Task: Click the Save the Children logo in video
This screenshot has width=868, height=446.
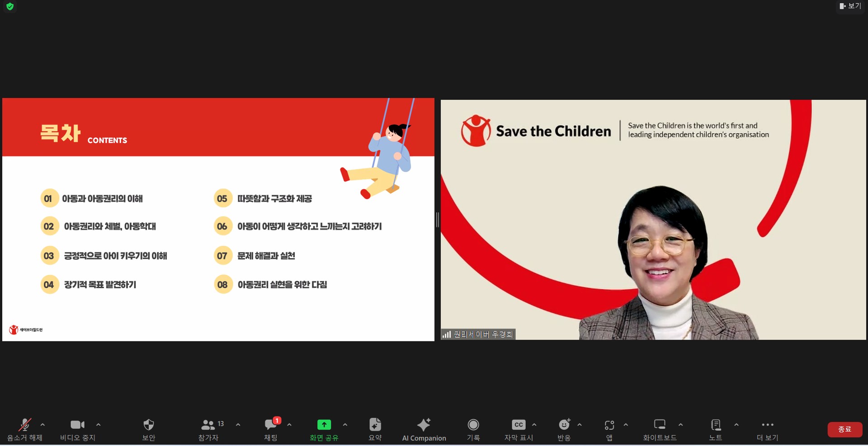Action: 536,131
